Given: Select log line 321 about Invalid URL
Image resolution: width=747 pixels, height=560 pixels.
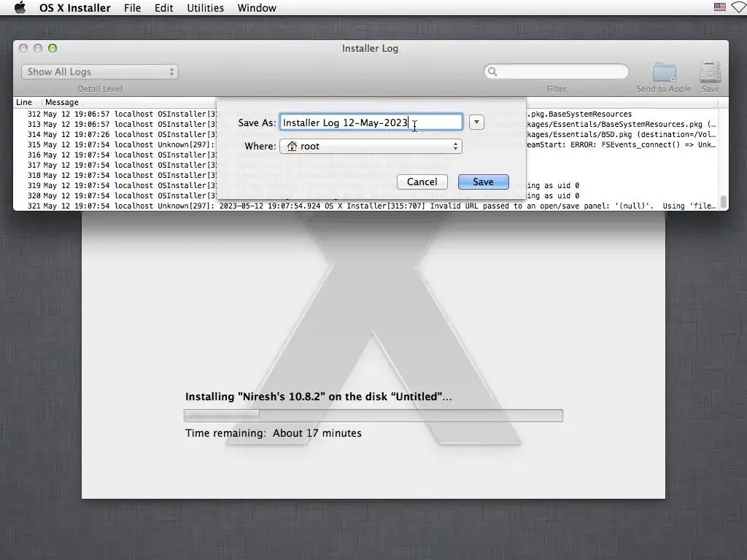Looking at the screenshot, I should [x=366, y=206].
